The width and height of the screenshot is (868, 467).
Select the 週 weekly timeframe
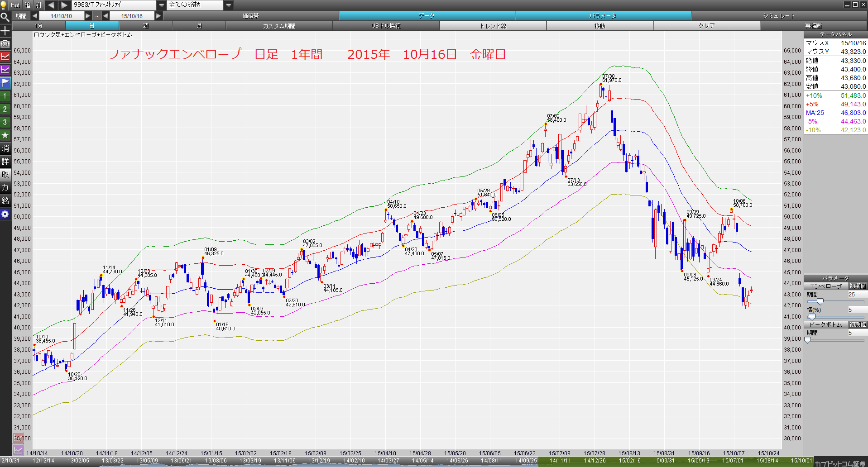145,26
